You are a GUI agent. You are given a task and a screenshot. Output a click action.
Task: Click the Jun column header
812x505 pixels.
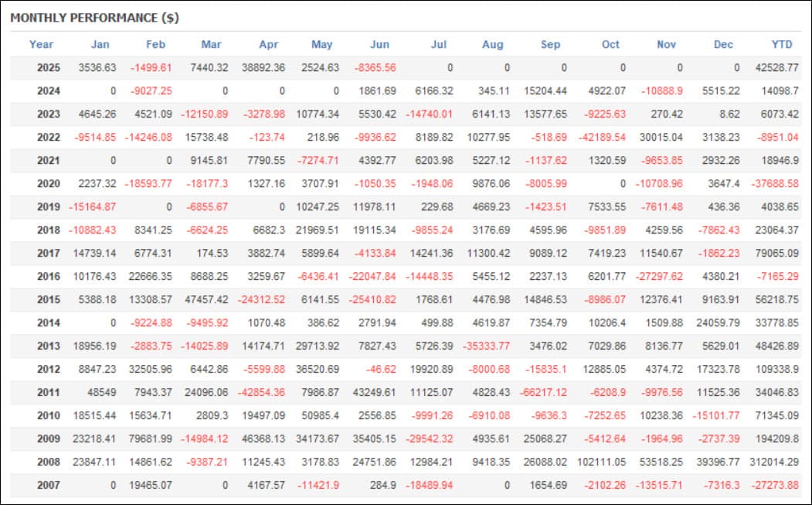(x=379, y=45)
